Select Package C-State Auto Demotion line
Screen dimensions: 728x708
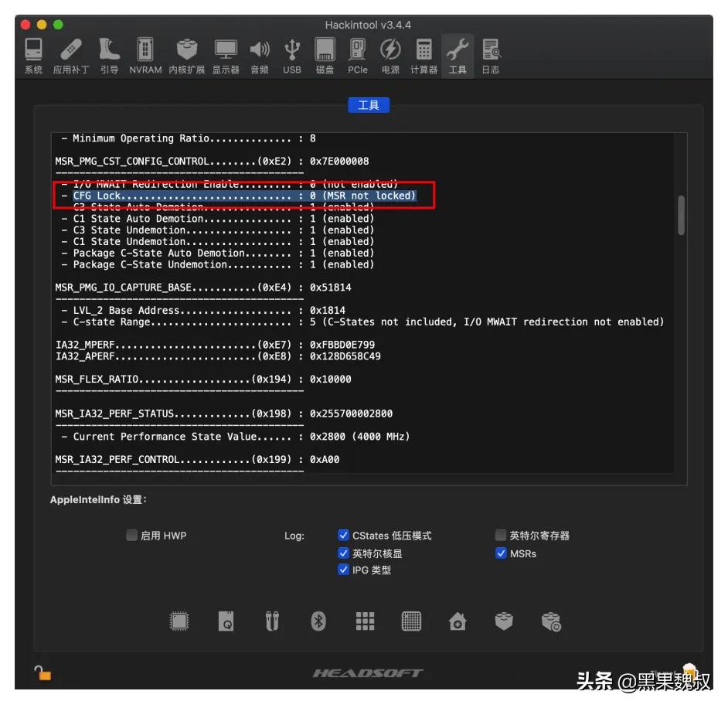point(218,253)
